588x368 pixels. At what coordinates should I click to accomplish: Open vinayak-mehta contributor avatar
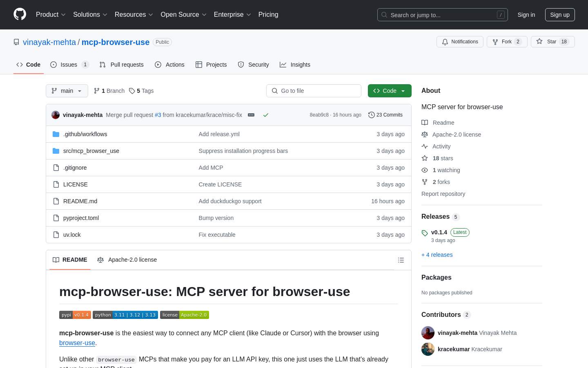tap(428, 333)
